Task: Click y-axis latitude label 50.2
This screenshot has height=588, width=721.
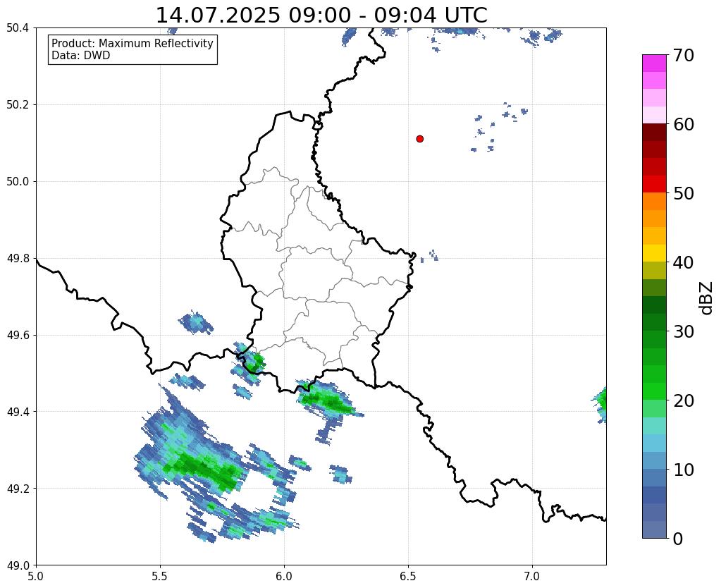Action: tap(18, 105)
